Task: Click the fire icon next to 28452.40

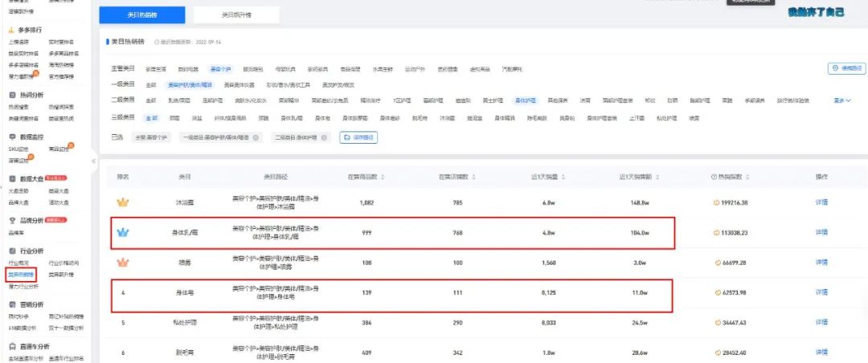Action: tap(717, 352)
